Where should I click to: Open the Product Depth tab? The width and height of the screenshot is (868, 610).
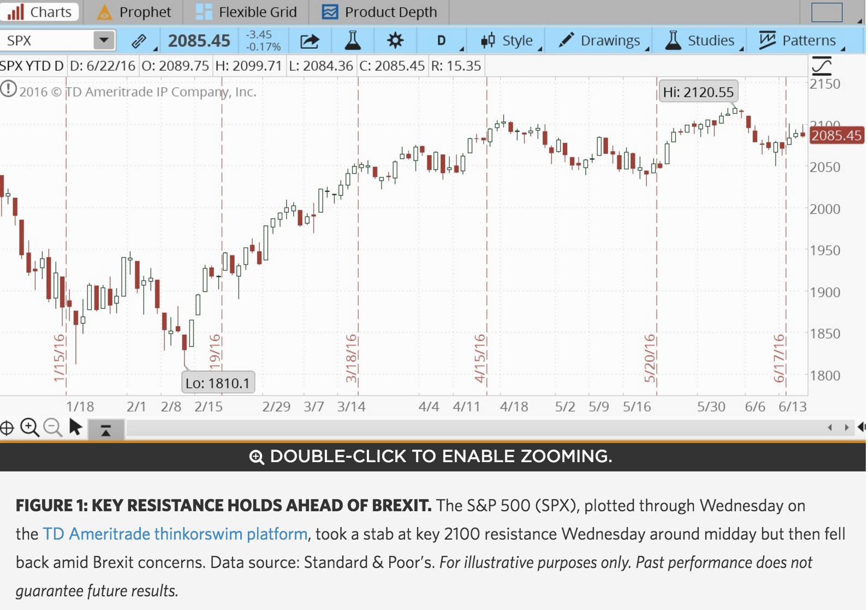379,12
